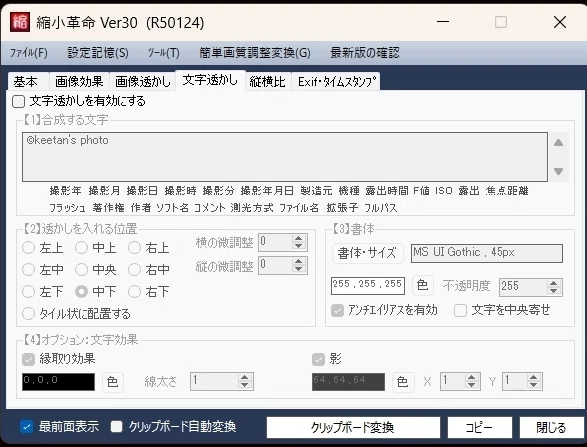Select the 中央 position radio button
Viewport: 587px width, 447px height.
coord(81,270)
